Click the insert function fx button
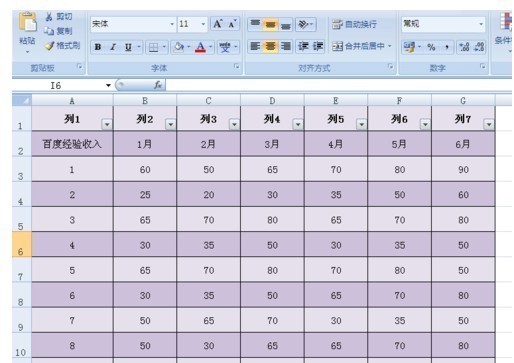Screen dimensions: 514x363 pos(158,85)
